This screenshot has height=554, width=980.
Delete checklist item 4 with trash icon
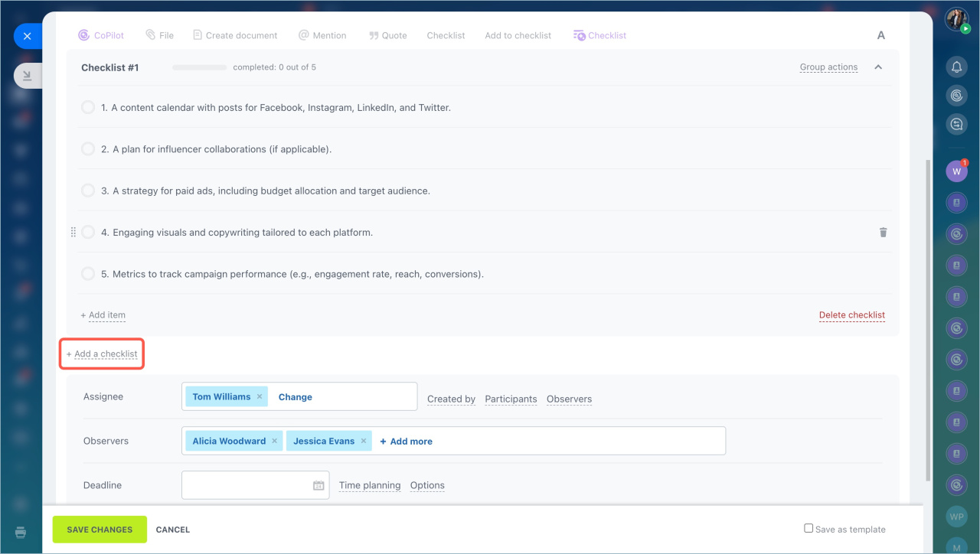[883, 232]
